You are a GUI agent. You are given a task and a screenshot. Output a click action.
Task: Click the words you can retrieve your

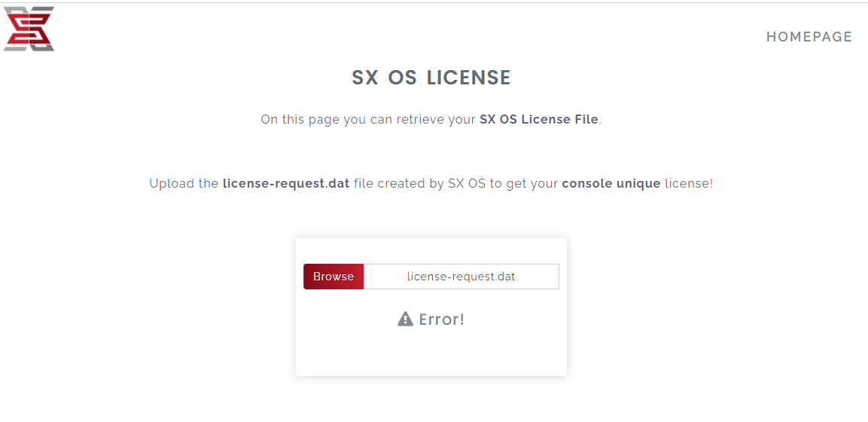410,120
